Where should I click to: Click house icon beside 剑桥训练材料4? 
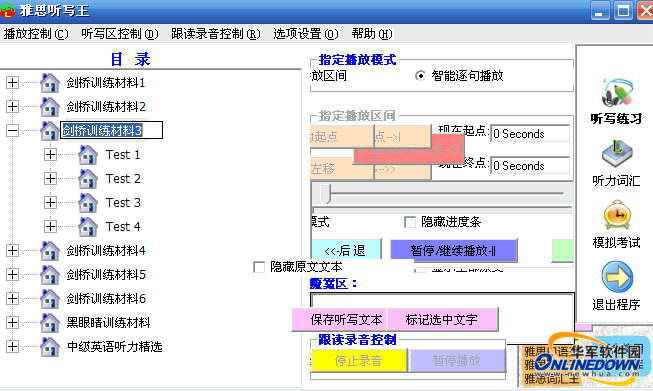(x=50, y=251)
